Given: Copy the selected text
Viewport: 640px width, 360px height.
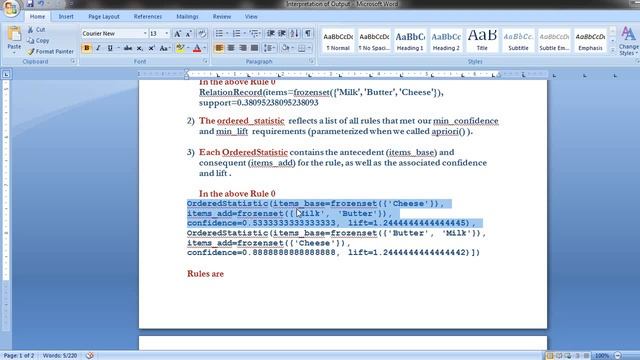Looking at the screenshot, I should (38, 40).
